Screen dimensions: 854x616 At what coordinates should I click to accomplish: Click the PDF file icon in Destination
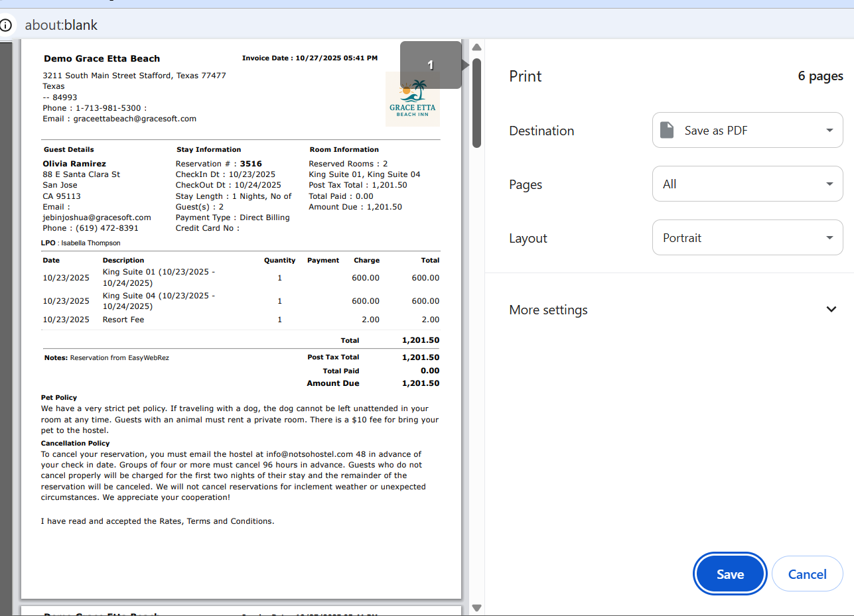tap(667, 130)
